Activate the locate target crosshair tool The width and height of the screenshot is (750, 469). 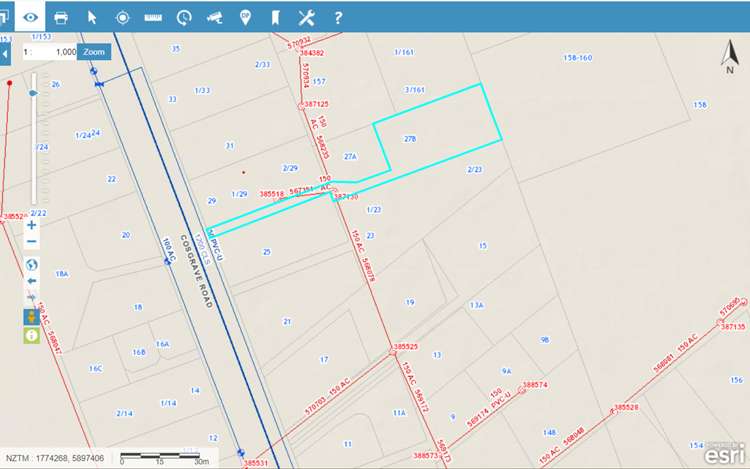click(x=123, y=17)
